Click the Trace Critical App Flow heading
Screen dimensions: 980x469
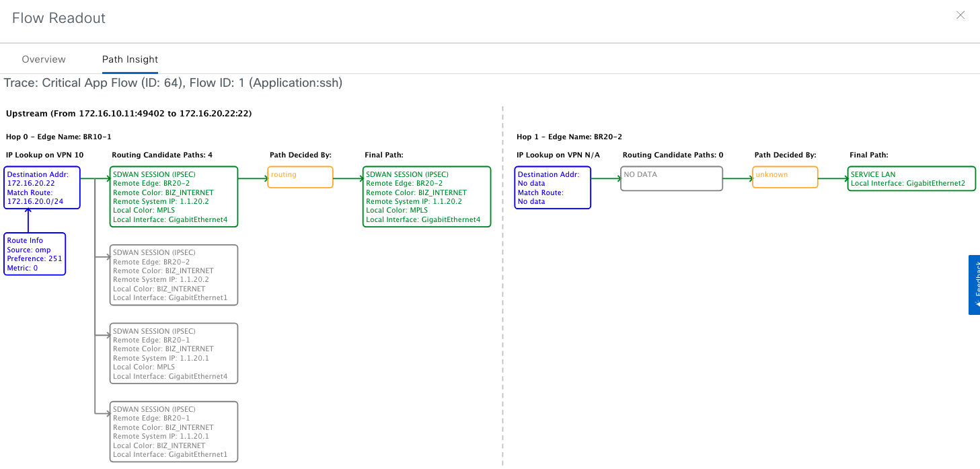click(x=174, y=83)
